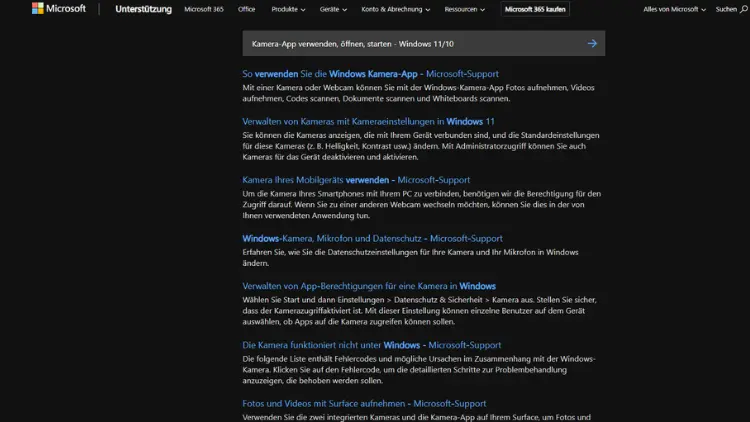Viewport: 750px width, 422px height.
Task: Open the Microsoft 365 menu item
Action: point(204,9)
